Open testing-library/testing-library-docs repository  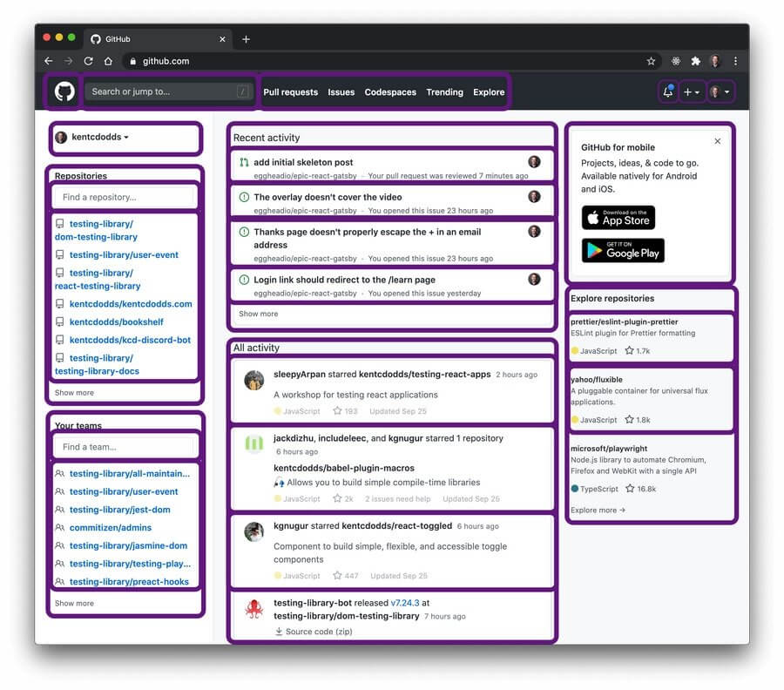[x=97, y=364]
